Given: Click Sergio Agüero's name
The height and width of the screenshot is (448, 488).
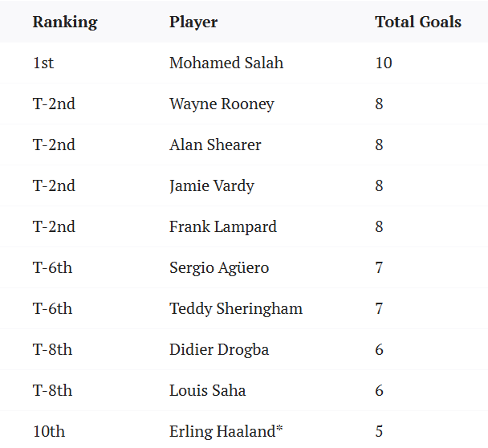Looking at the screenshot, I should (x=218, y=267).
